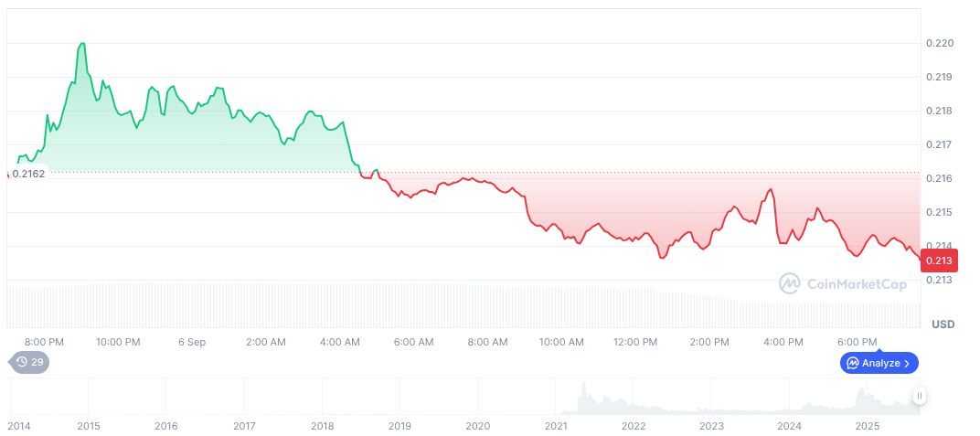Click the 0.218 price axis label
980x436 pixels.
(941, 111)
